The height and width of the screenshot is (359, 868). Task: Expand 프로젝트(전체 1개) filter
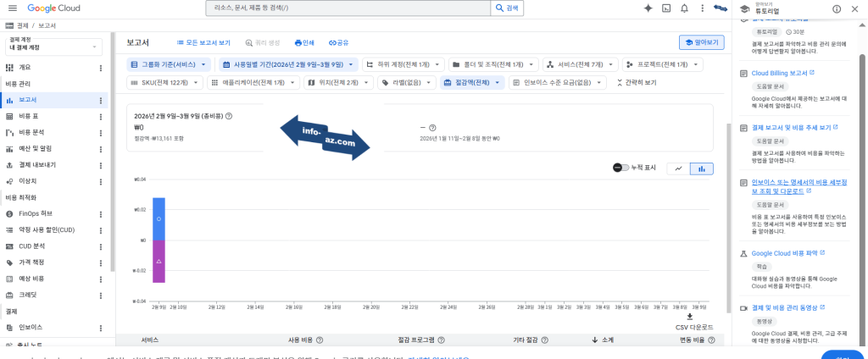[x=662, y=64]
